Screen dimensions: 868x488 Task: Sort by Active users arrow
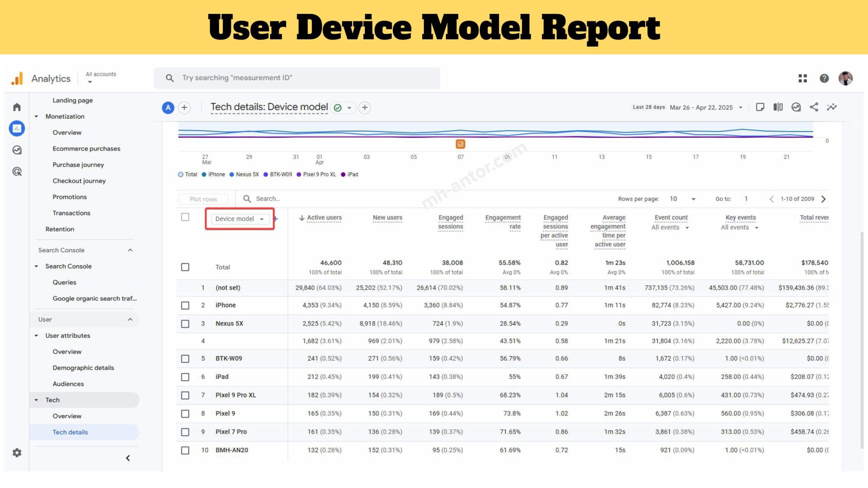click(x=301, y=218)
